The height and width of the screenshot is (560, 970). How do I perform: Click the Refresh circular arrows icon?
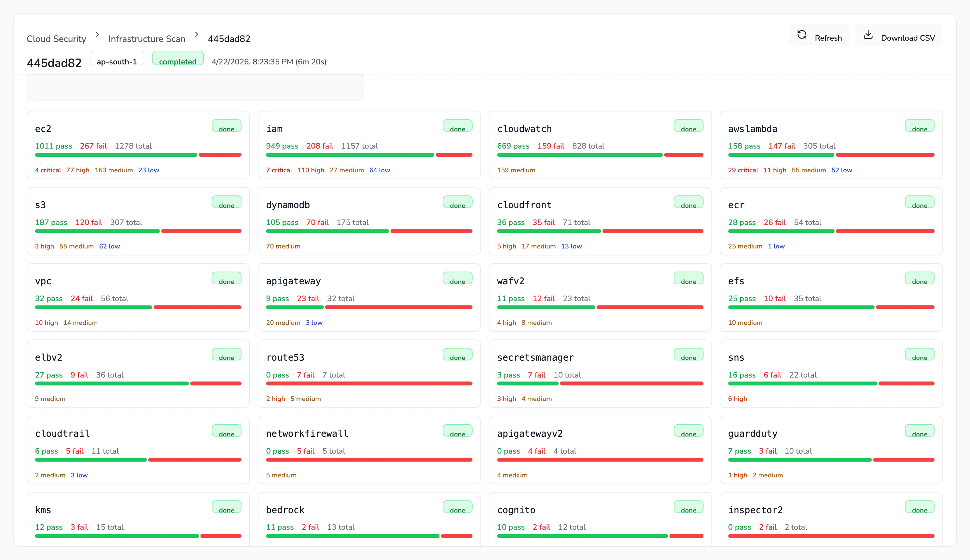[x=802, y=35]
